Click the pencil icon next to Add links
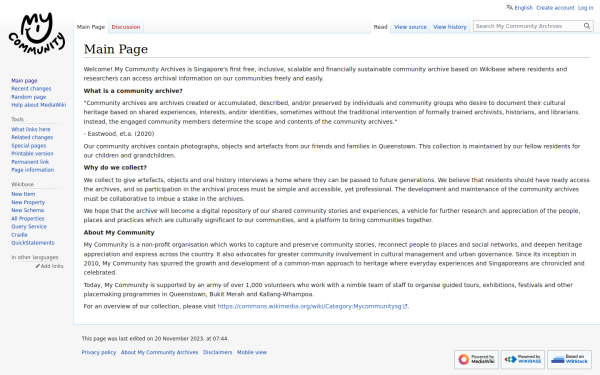 pyautogui.click(x=38, y=266)
